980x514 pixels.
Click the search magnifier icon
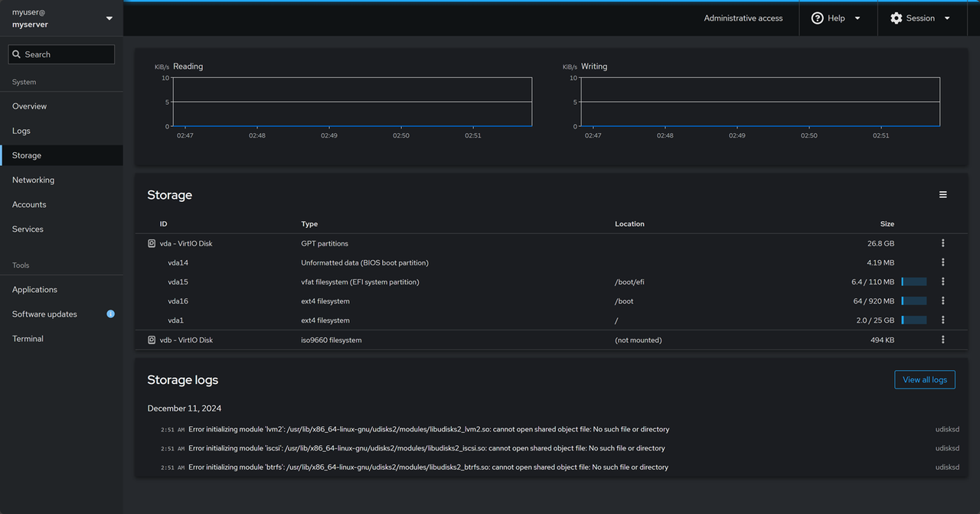[17, 54]
